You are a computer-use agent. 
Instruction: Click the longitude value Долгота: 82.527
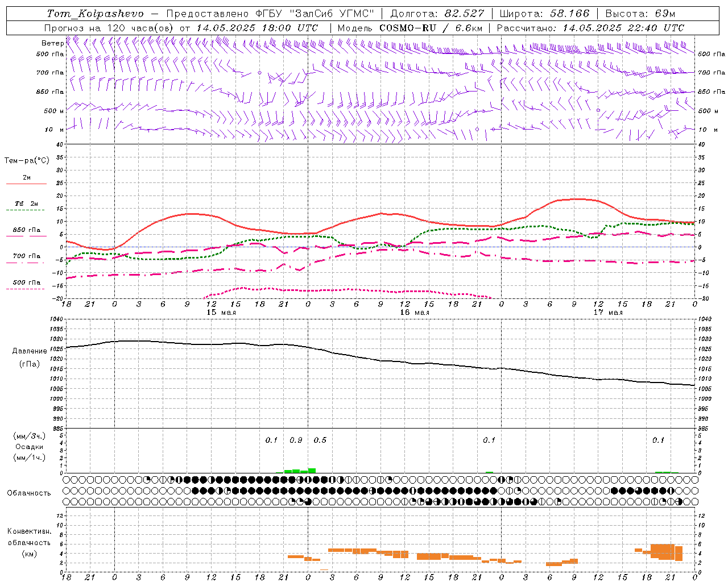[x=437, y=14]
